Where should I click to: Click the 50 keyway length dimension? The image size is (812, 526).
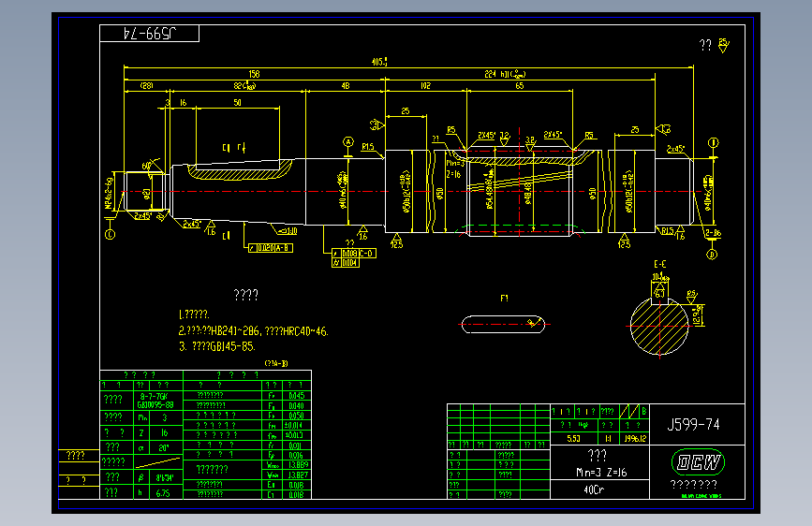click(237, 103)
